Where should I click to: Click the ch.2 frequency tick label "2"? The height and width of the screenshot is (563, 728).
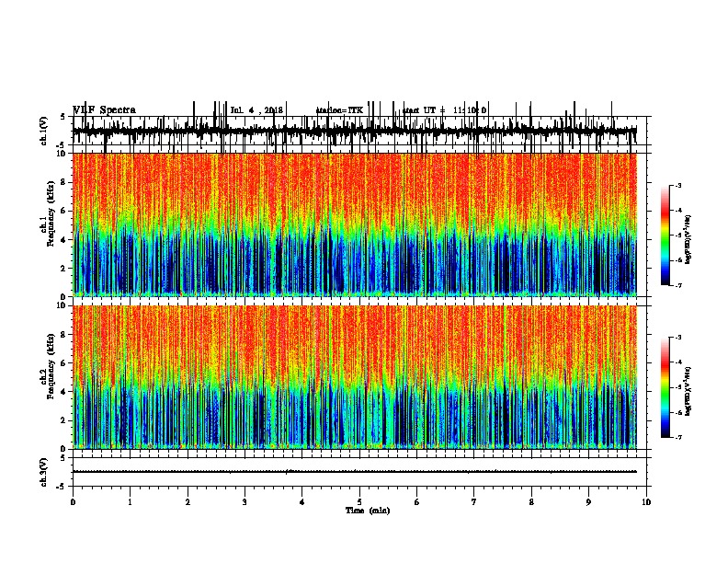click(63, 420)
